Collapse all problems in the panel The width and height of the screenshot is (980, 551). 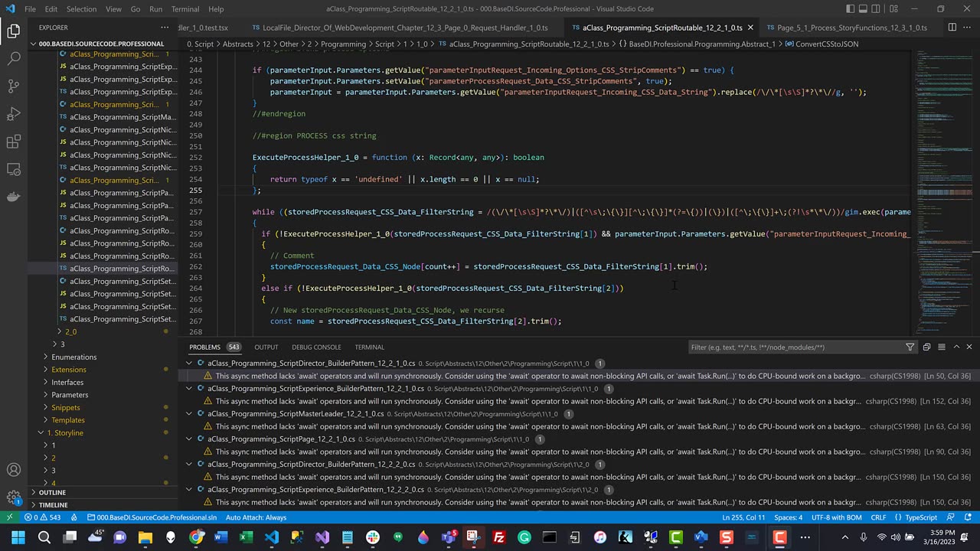926,347
